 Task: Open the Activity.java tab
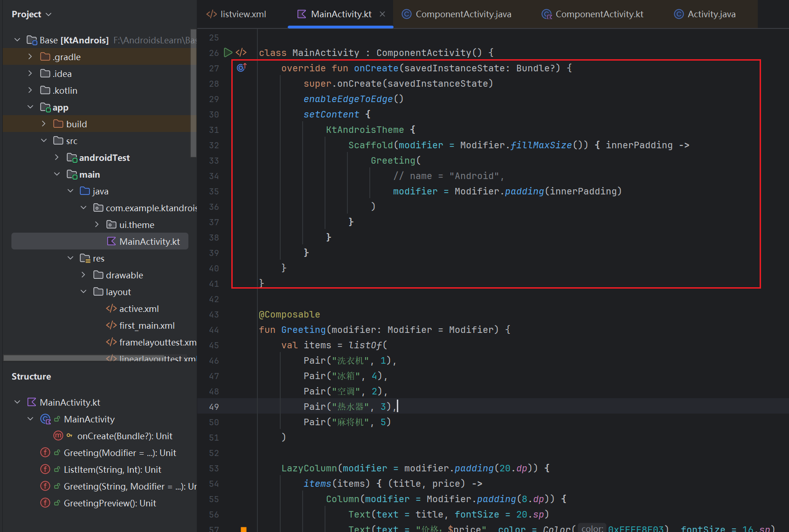coord(705,14)
